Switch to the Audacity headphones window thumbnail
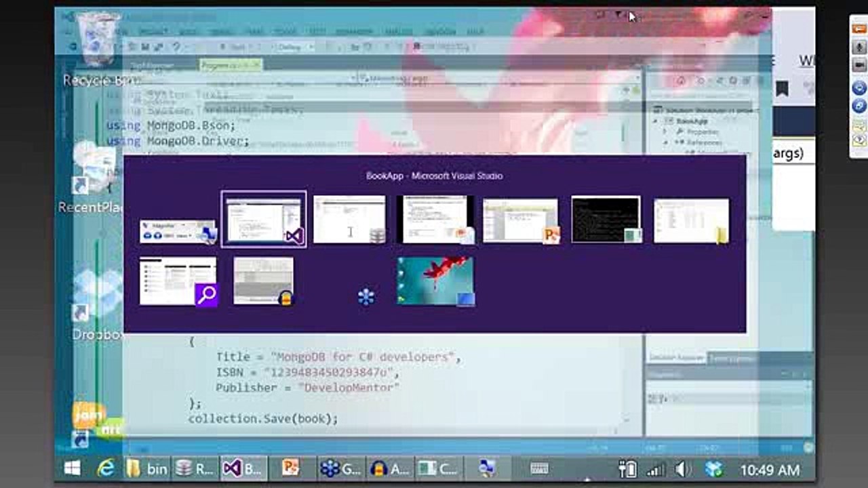This screenshot has height=488, width=868. pos(264,281)
